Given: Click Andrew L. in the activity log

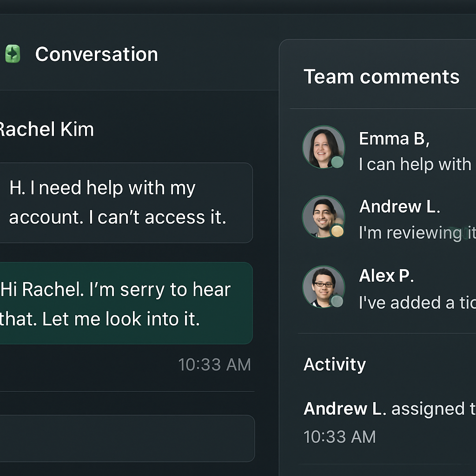Looking at the screenshot, I should pyautogui.click(x=345, y=409).
